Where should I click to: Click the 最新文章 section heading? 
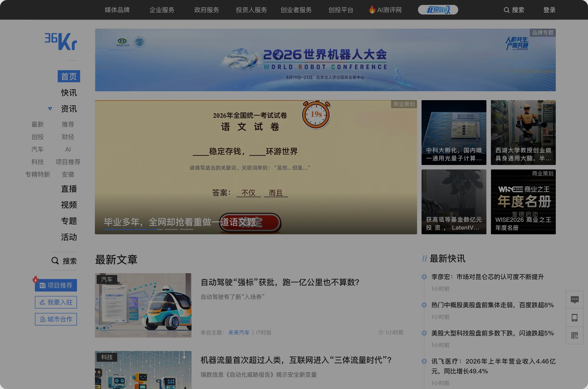point(116,260)
